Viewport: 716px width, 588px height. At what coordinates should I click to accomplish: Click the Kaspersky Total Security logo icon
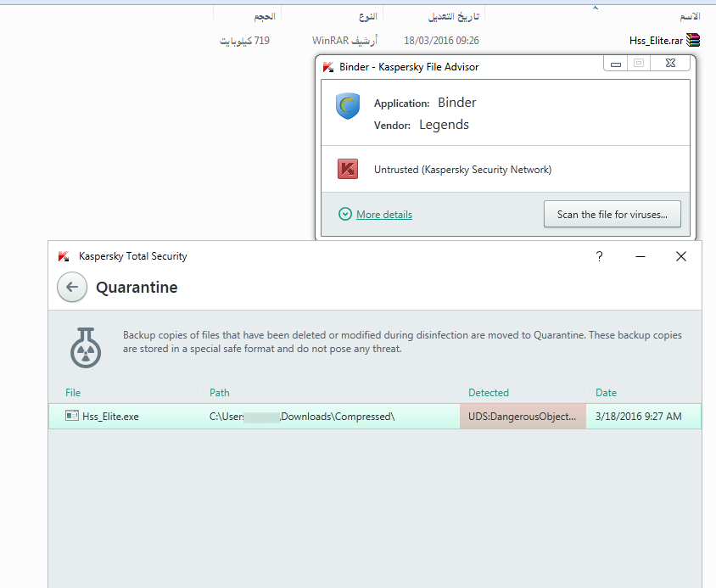pyautogui.click(x=64, y=256)
